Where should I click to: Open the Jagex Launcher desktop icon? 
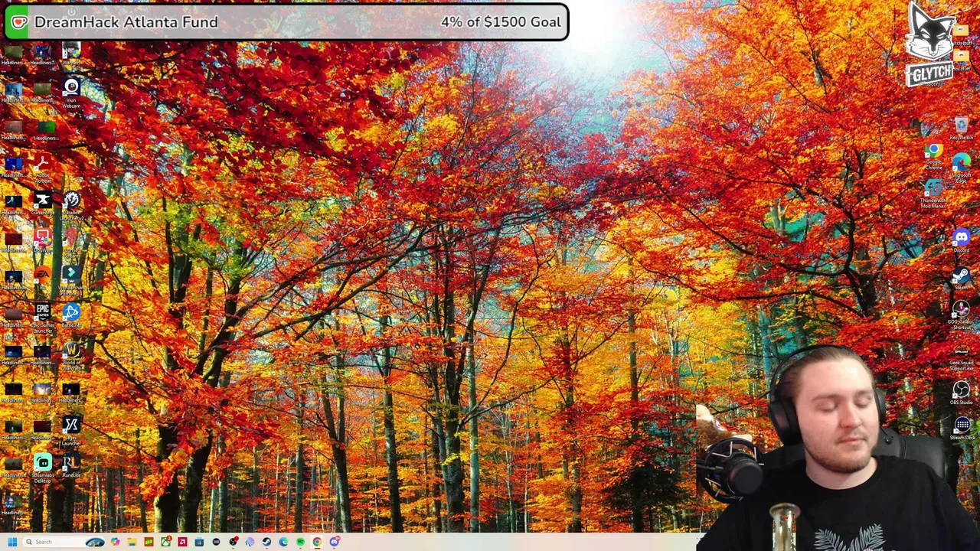(x=71, y=429)
